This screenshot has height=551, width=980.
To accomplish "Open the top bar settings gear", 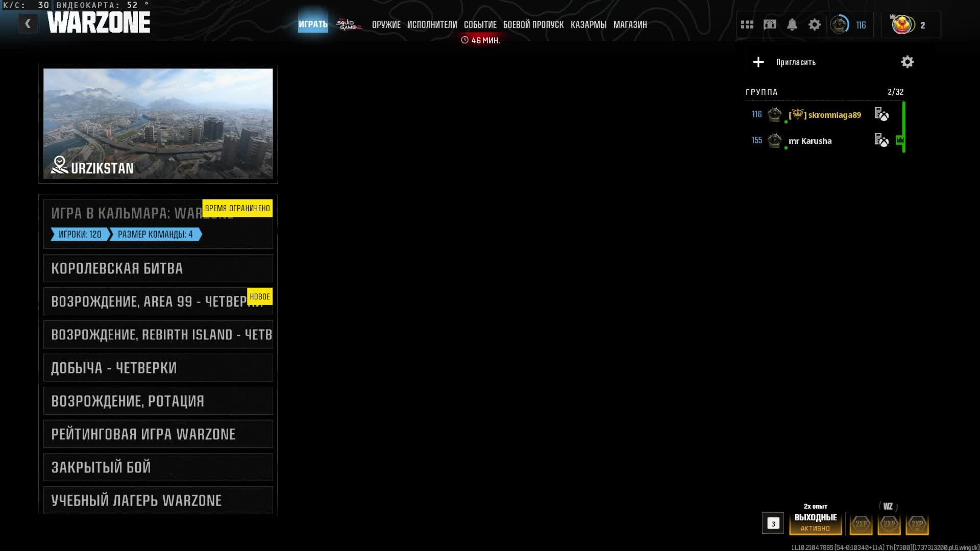I will coord(815,24).
